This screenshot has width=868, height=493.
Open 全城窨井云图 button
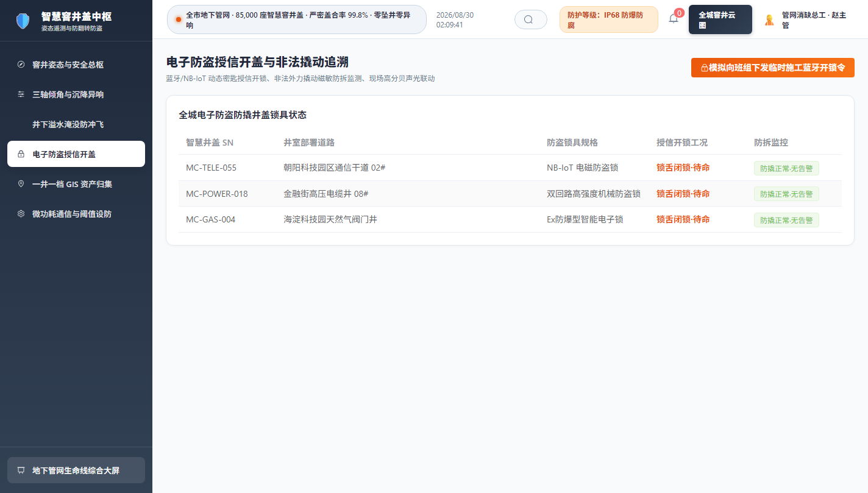(x=720, y=20)
